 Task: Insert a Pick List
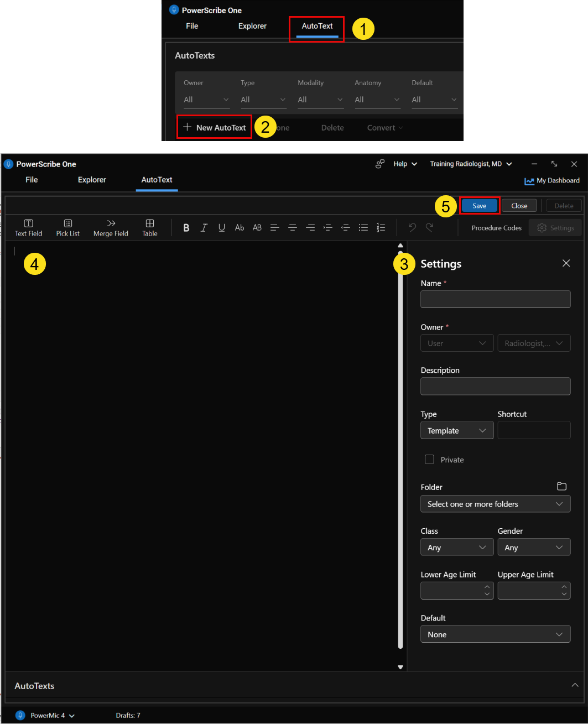[67, 228]
